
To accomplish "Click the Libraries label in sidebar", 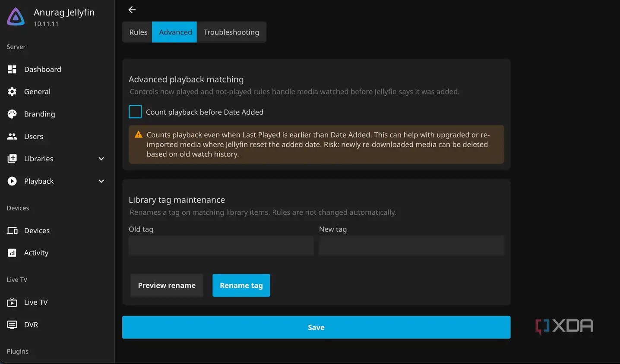I will point(39,159).
